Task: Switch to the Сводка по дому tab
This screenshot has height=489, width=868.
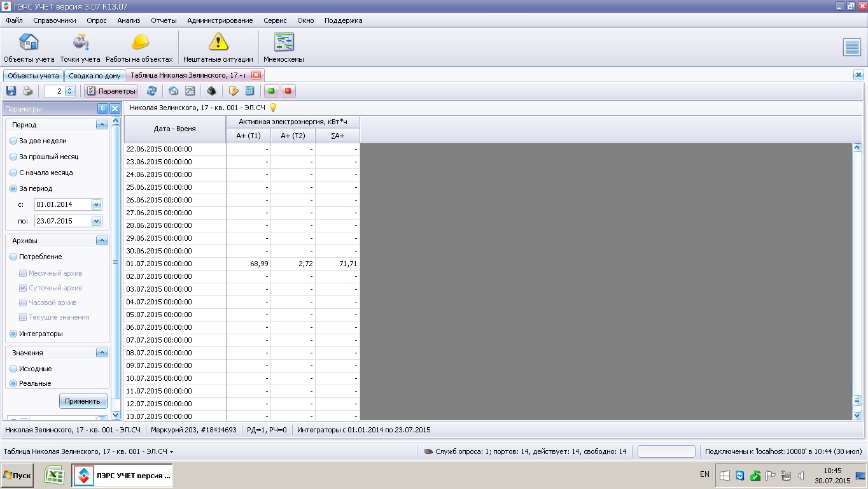Action: click(95, 76)
